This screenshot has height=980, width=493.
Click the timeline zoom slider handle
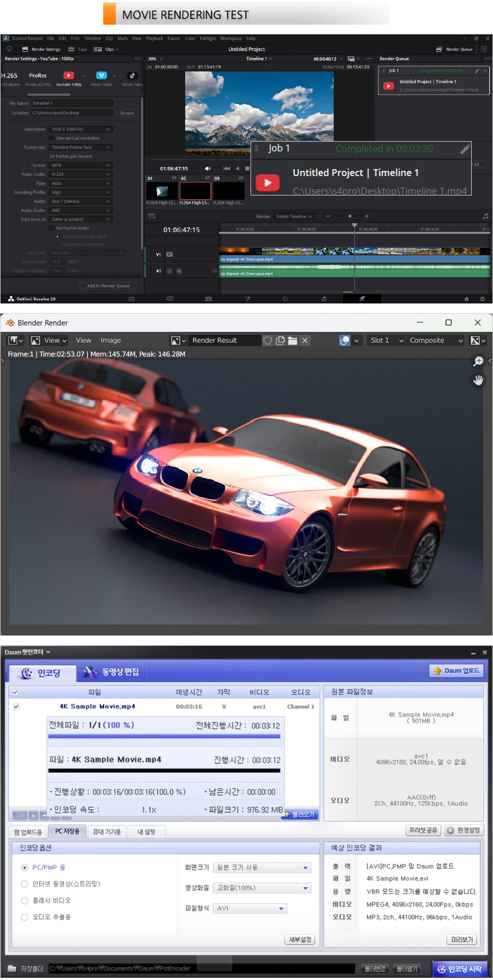(x=350, y=216)
